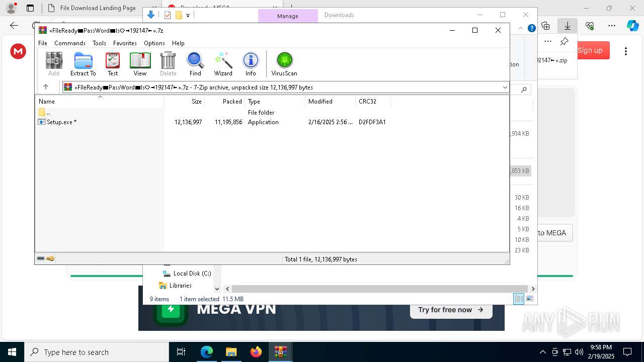Open the MEGA page three-dot menu
644x362 pixels.
(x=626, y=51)
